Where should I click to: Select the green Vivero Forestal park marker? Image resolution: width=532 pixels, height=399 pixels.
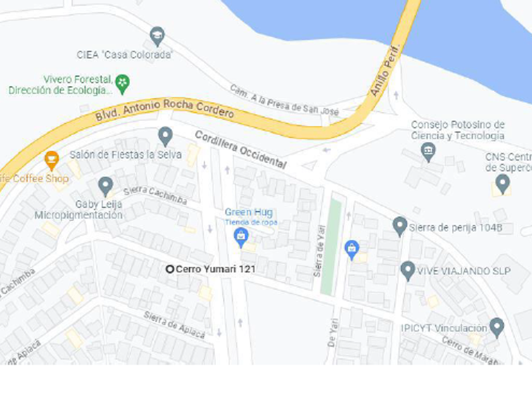tap(122, 84)
